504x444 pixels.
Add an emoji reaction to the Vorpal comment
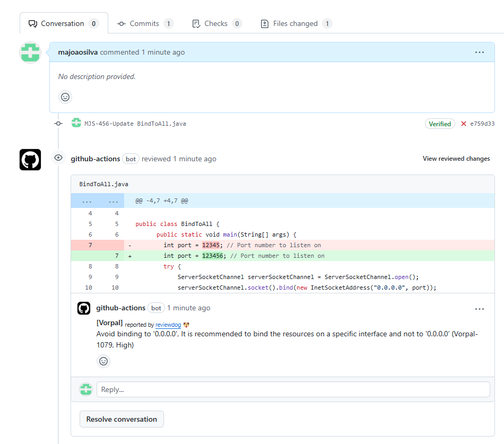point(103,361)
